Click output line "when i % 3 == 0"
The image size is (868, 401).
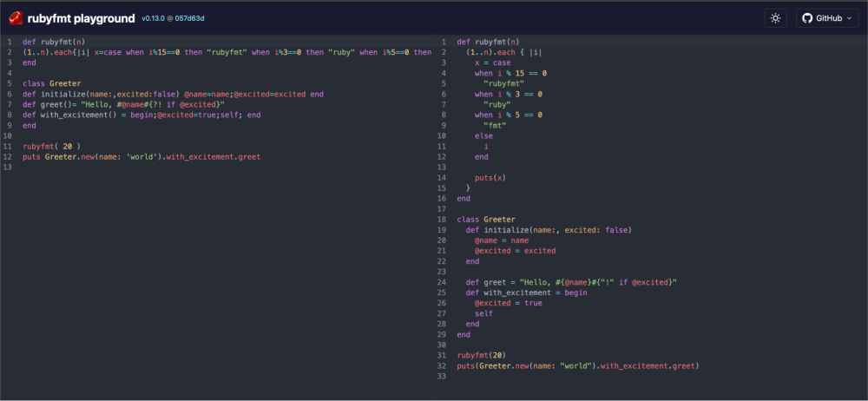(x=508, y=94)
